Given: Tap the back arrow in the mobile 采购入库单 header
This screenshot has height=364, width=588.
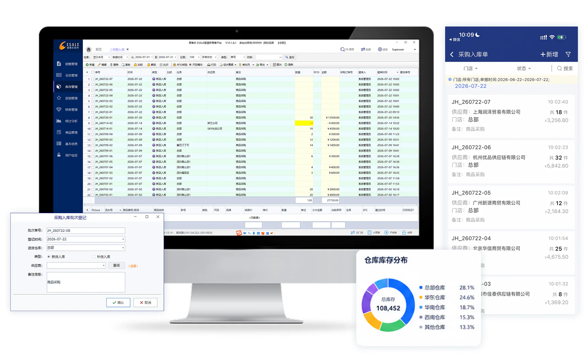Looking at the screenshot, I should (452, 54).
